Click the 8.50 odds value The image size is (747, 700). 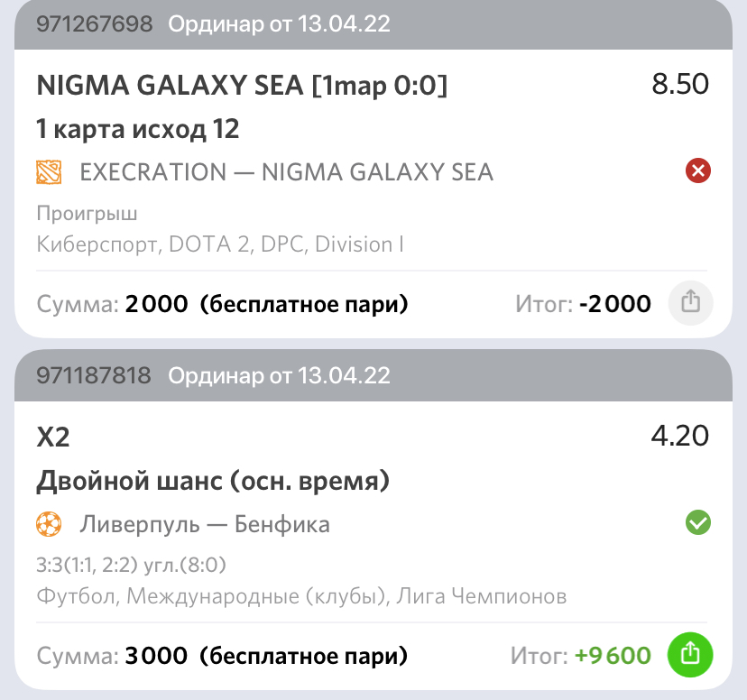pyautogui.click(x=680, y=84)
